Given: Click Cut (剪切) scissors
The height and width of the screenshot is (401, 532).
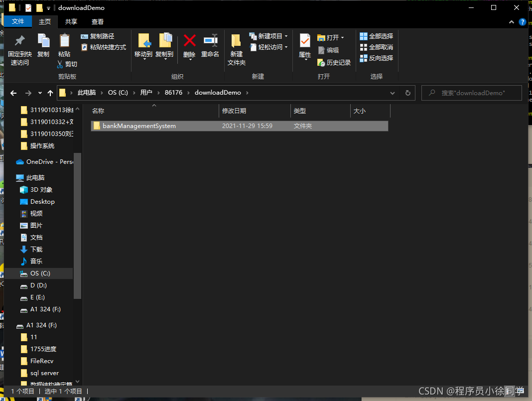Looking at the screenshot, I should [x=67, y=64].
